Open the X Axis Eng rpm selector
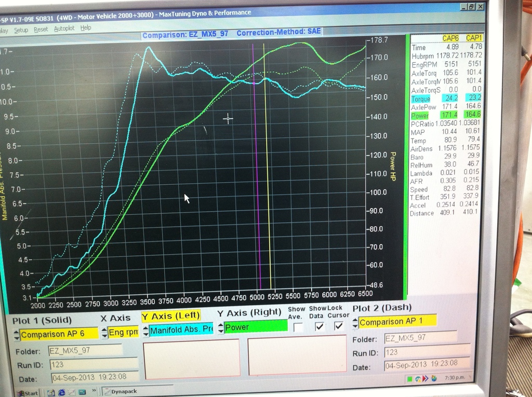This screenshot has height=397, width=532. coord(121,332)
